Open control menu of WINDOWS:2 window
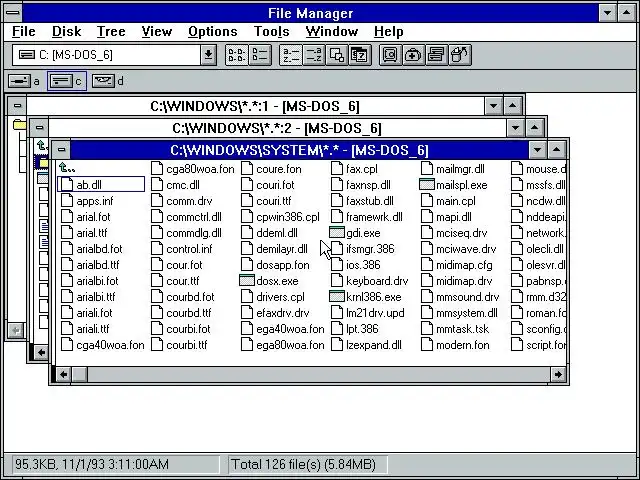The width and height of the screenshot is (640, 480). 39,128
